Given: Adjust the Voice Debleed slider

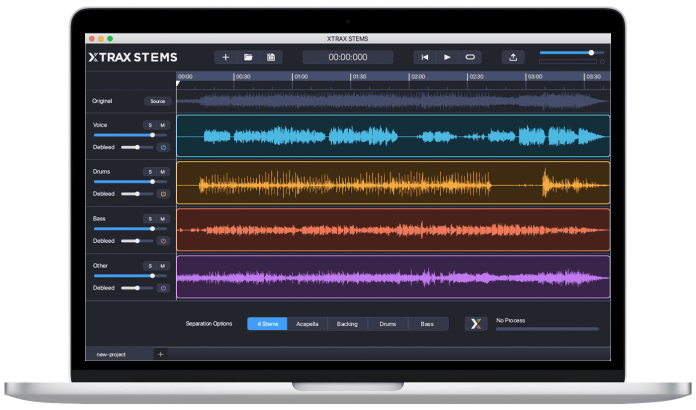Looking at the screenshot, I should pyautogui.click(x=137, y=147).
